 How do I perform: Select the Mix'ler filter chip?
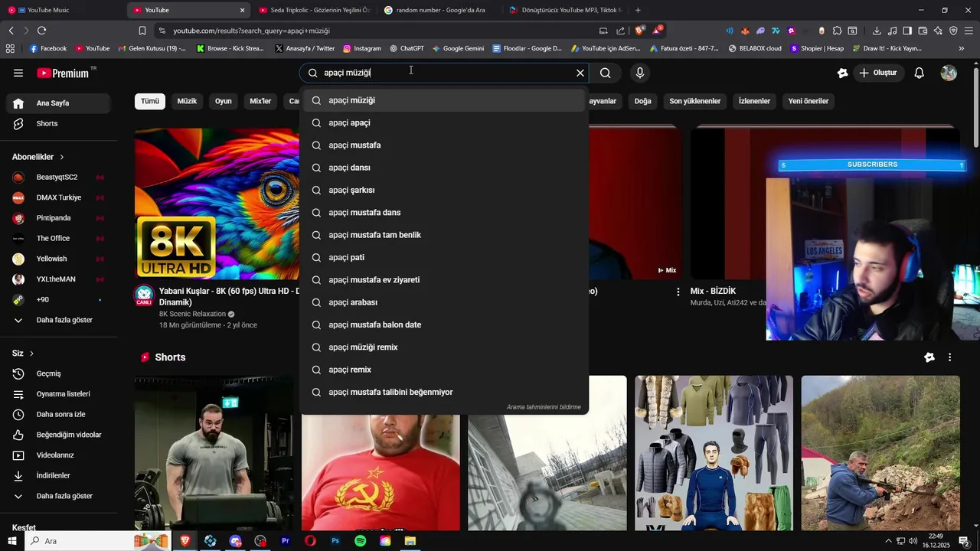(x=260, y=101)
